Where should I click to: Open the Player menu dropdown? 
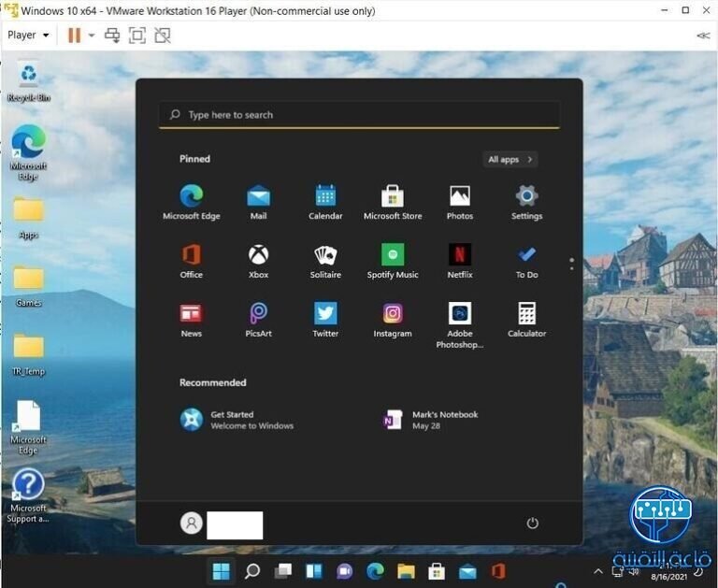pyautogui.click(x=28, y=35)
